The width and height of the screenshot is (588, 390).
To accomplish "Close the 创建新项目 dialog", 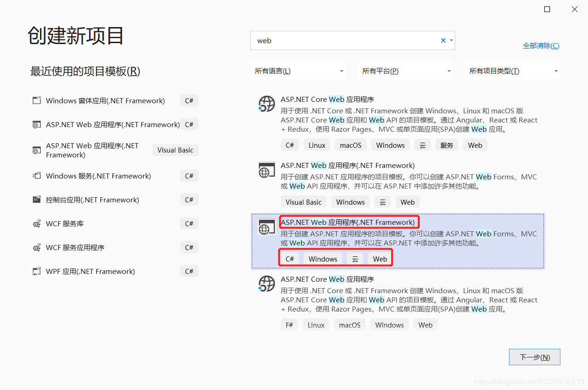I will 575,9.
